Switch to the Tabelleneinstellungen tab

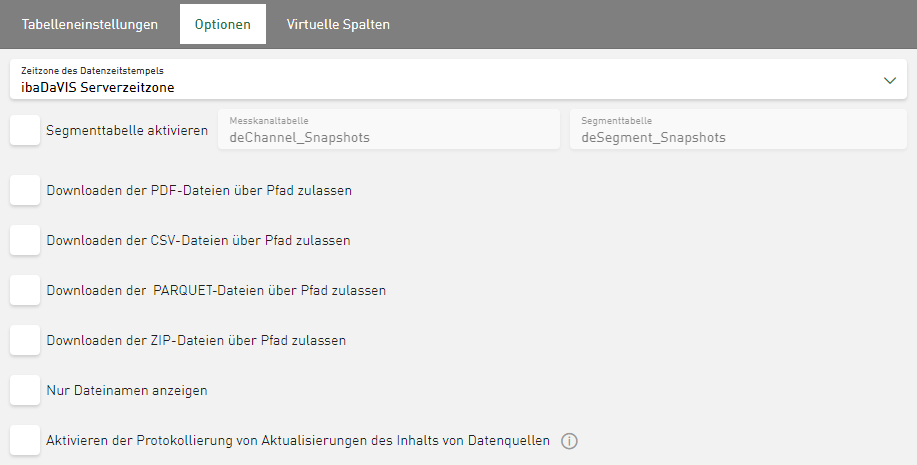pos(90,24)
